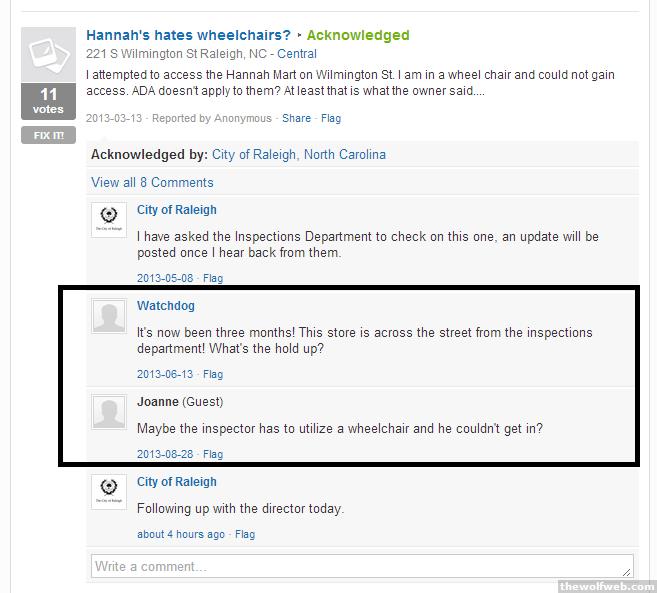Open the Central neighborhood link

pyautogui.click(x=297, y=54)
